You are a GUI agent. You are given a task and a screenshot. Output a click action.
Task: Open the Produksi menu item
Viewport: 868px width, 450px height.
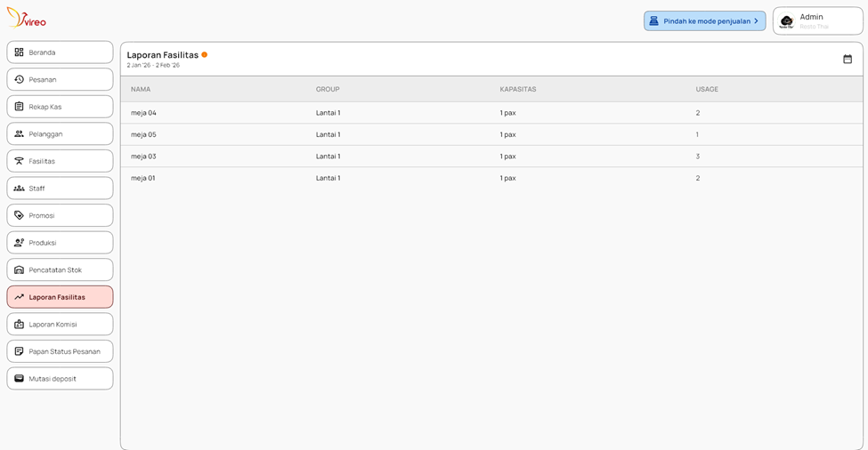pyautogui.click(x=60, y=243)
